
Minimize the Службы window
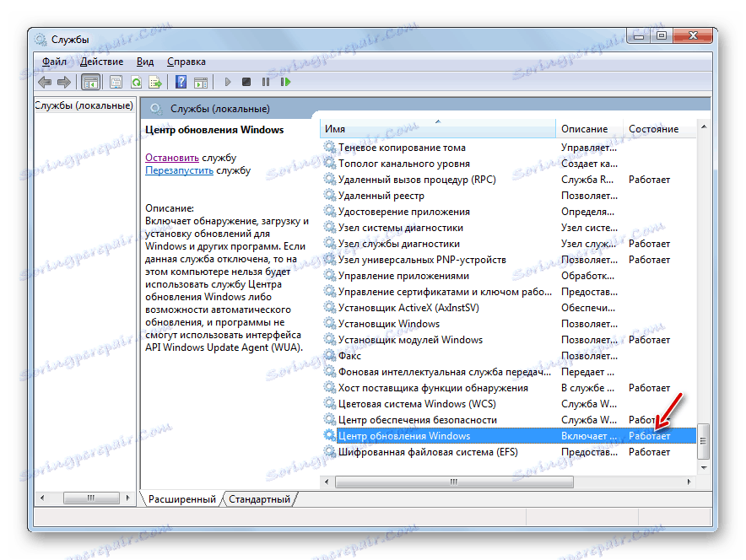[x=639, y=35]
